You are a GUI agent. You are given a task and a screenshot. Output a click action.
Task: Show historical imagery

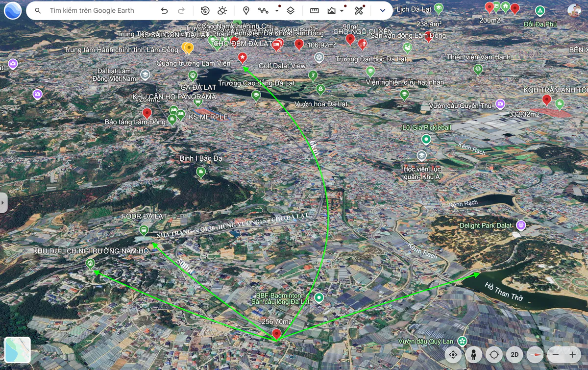tap(205, 10)
